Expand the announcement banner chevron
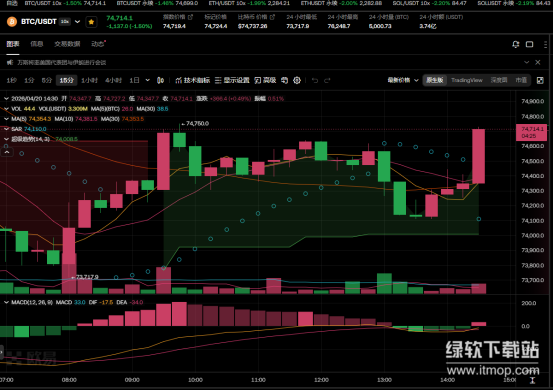554x390 pixels. [526, 62]
